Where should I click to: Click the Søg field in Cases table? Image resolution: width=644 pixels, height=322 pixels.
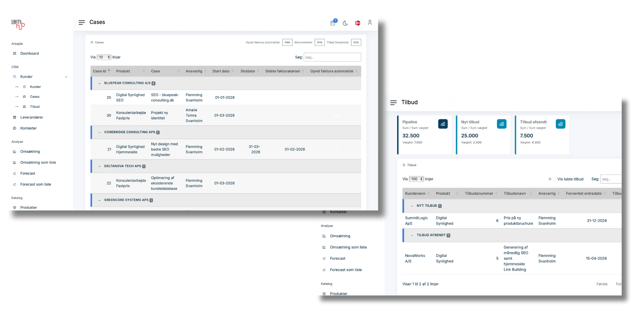(332, 57)
